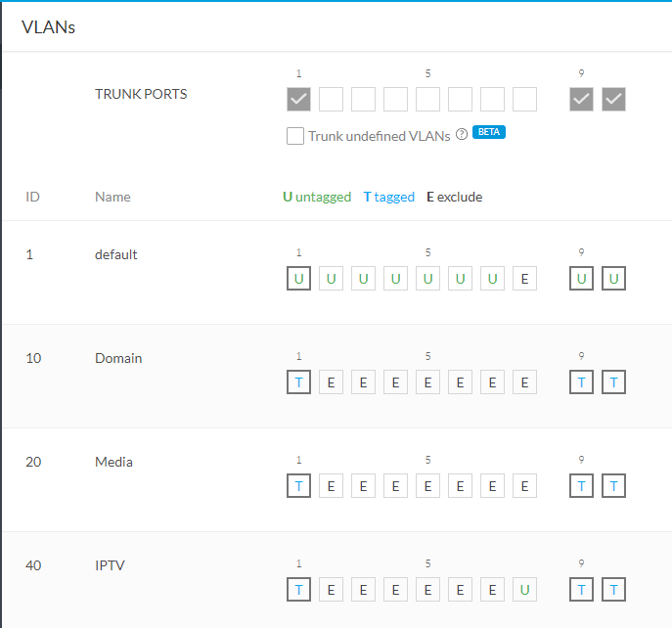The width and height of the screenshot is (672, 628).
Task: Uncheck trunk port 10 checkbox
Action: click(x=613, y=99)
